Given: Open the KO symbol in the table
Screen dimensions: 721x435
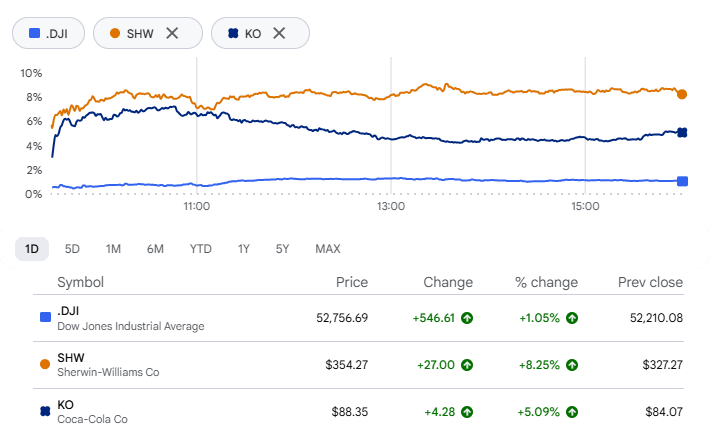Looking at the screenshot, I should point(65,405).
